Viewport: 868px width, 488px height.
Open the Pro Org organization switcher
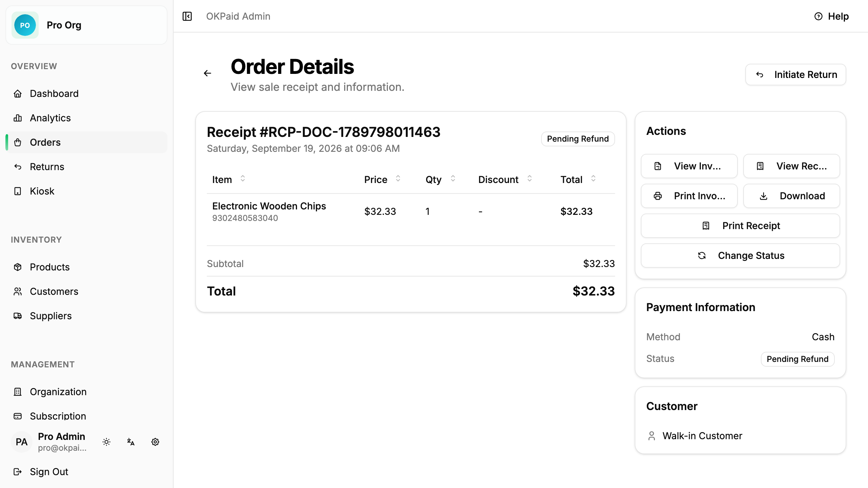(x=86, y=25)
